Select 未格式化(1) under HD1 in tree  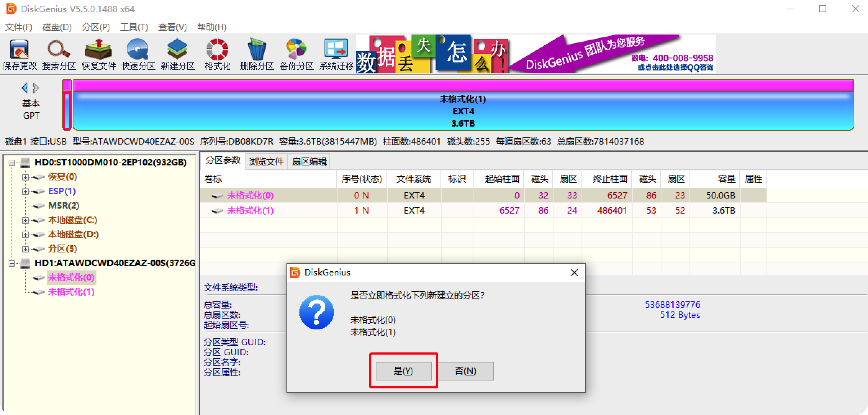tap(71, 292)
